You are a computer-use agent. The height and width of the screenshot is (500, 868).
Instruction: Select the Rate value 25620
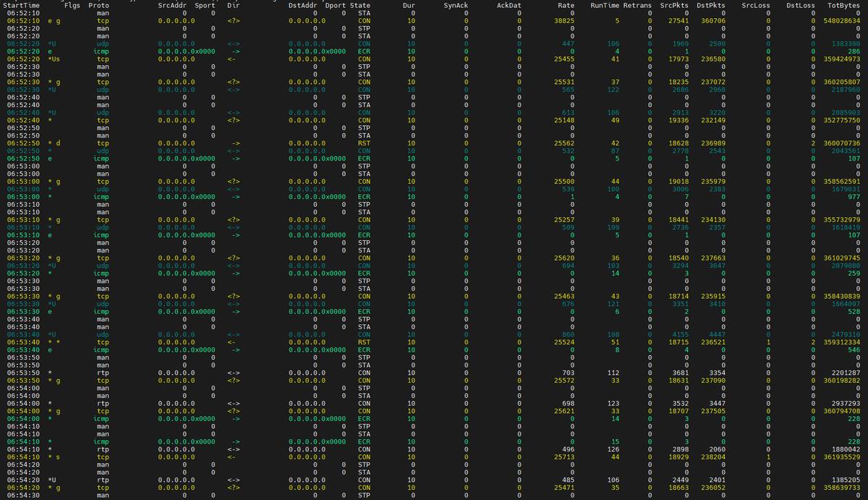pyautogui.click(x=564, y=258)
